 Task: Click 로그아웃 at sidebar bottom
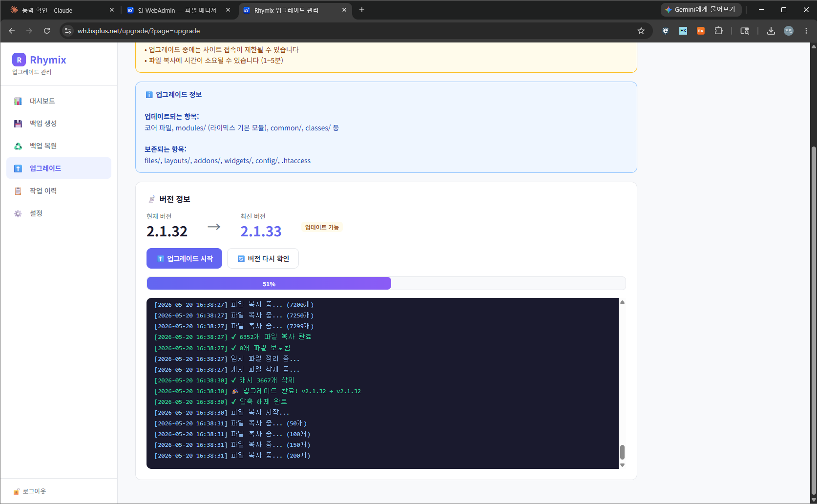[x=30, y=491]
